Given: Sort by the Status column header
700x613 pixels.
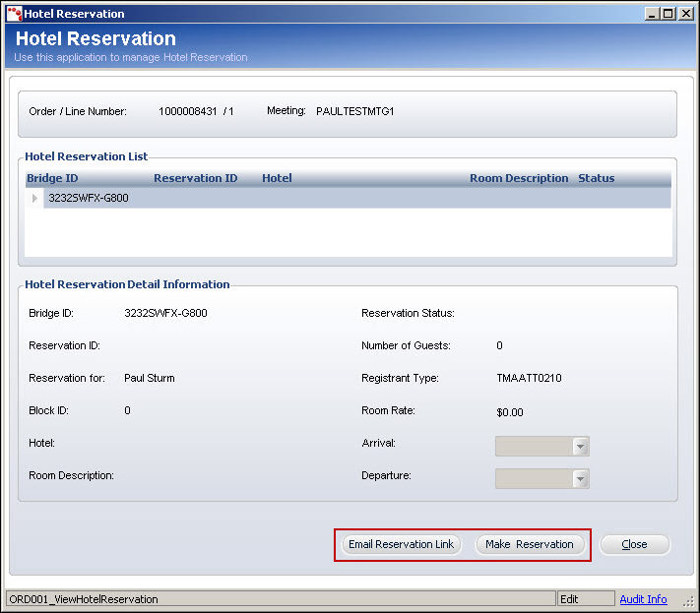Looking at the screenshot, I should click(x=596, y=178).
